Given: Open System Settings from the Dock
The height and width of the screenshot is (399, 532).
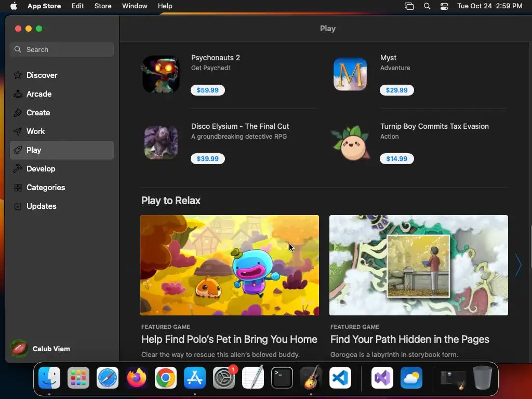Looking at the screenshot, I should (x=224, y=378).
